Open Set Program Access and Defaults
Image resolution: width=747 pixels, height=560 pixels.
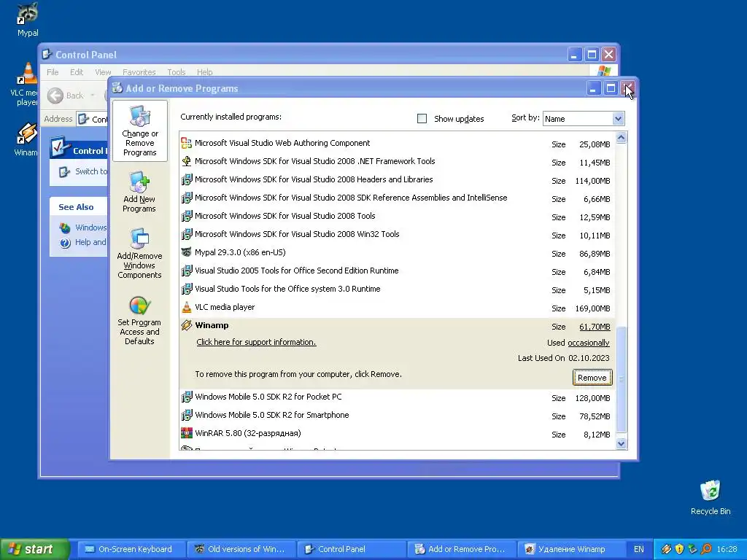(x=139, y=320)
